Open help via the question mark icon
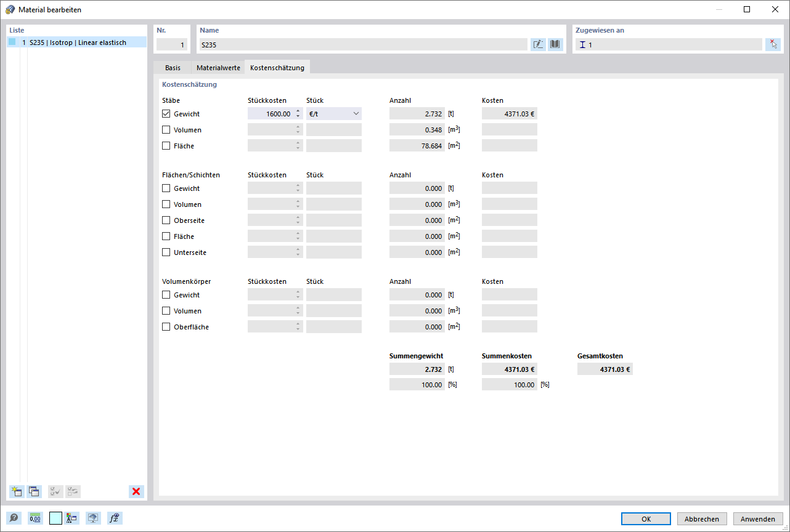The width and height of the screenshot is (790, 532). (x=14, y=518)
